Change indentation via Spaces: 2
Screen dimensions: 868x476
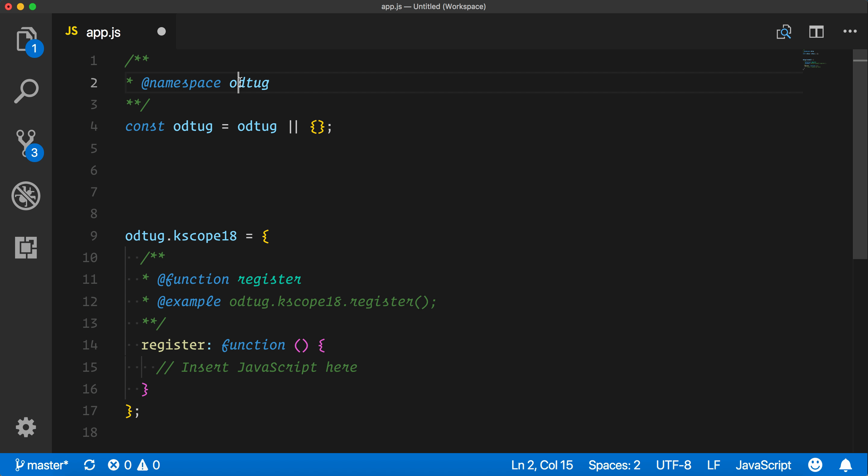[614, 465]
